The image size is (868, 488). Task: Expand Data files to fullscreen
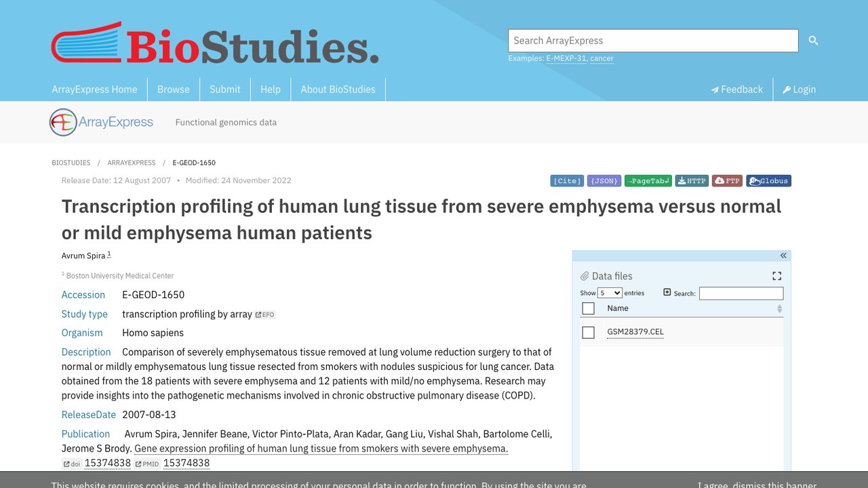pyautogui.click(x=777, y=276)
